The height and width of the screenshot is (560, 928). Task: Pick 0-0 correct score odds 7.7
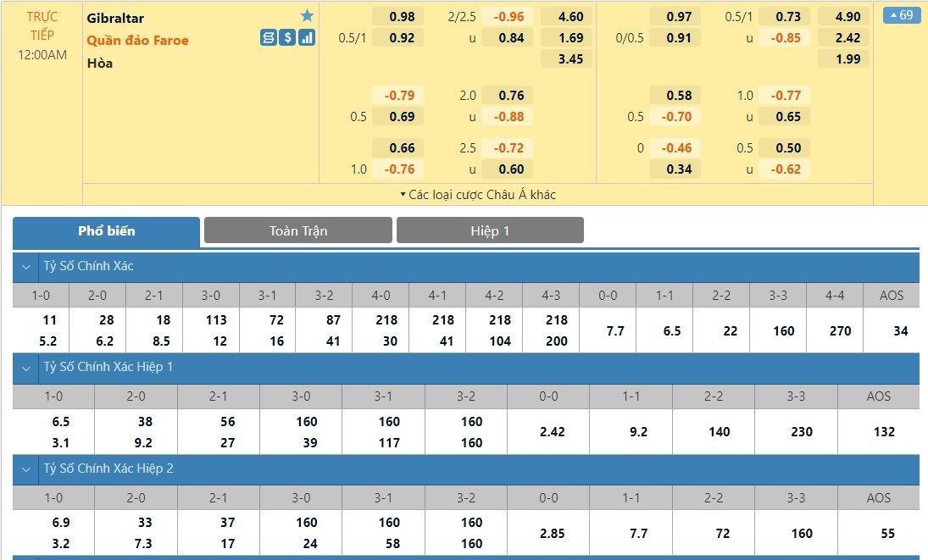click(608, 330)
